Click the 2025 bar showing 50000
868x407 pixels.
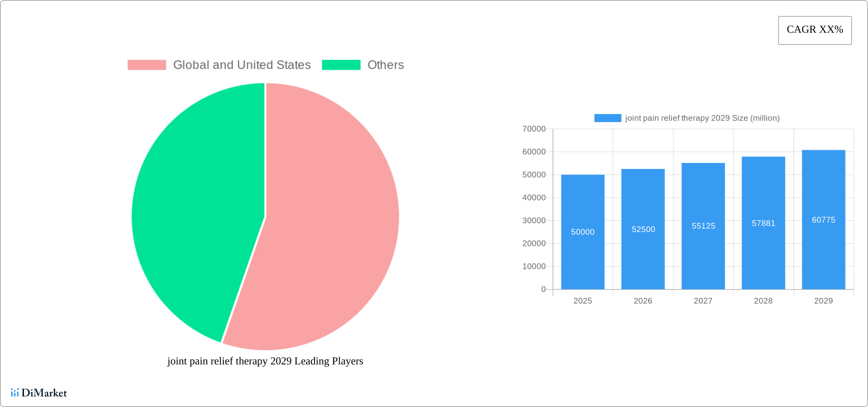[582, 232]
